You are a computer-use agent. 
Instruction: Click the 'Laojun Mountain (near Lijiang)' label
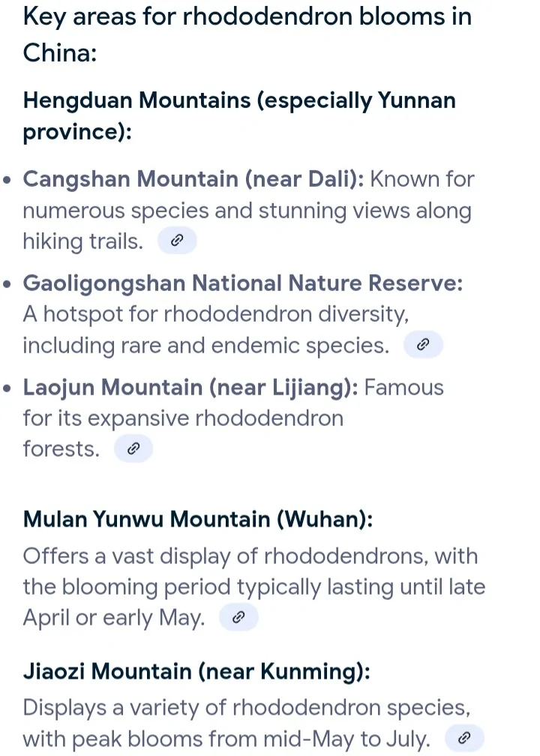coord(190,388)
